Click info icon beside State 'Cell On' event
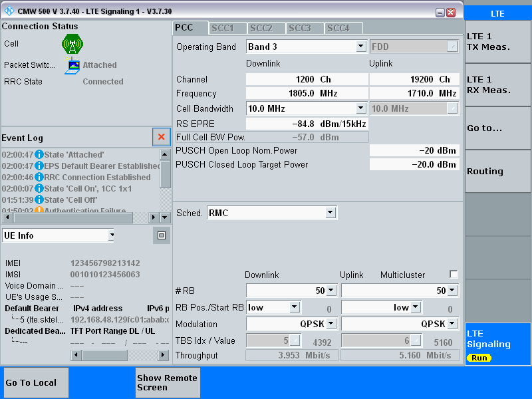The image size is (532, 399). pyautogui.click(x=39, y=188)
